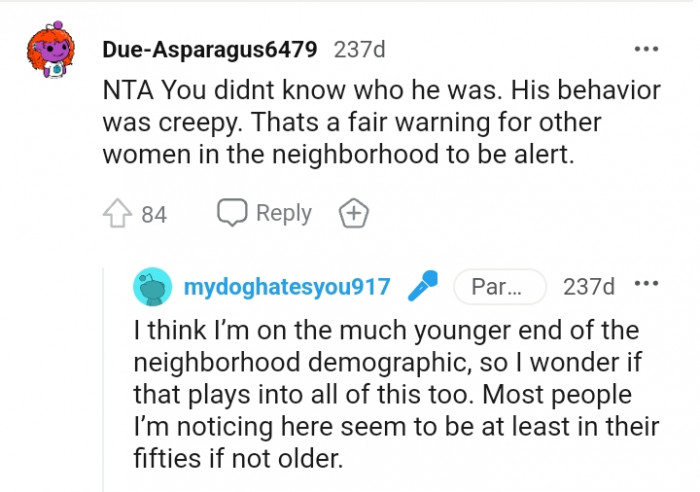
Task: Click the 84 vote score
Action: point(154,214)
